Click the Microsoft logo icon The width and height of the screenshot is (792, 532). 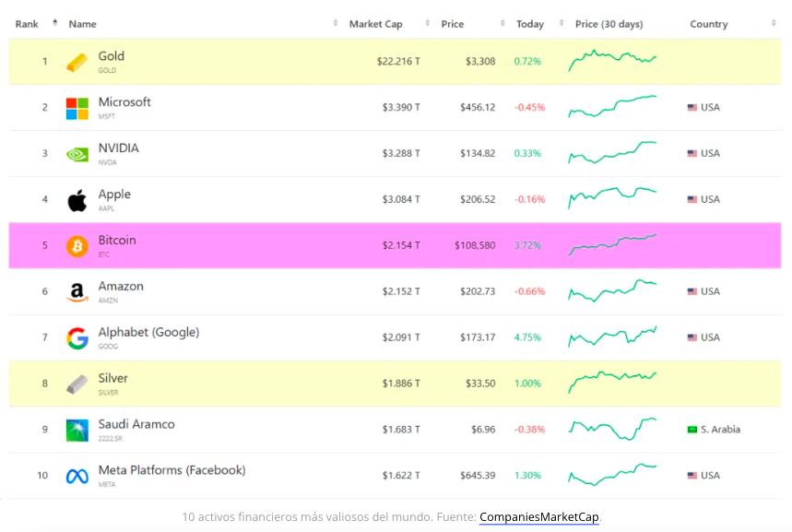(77, 108)
